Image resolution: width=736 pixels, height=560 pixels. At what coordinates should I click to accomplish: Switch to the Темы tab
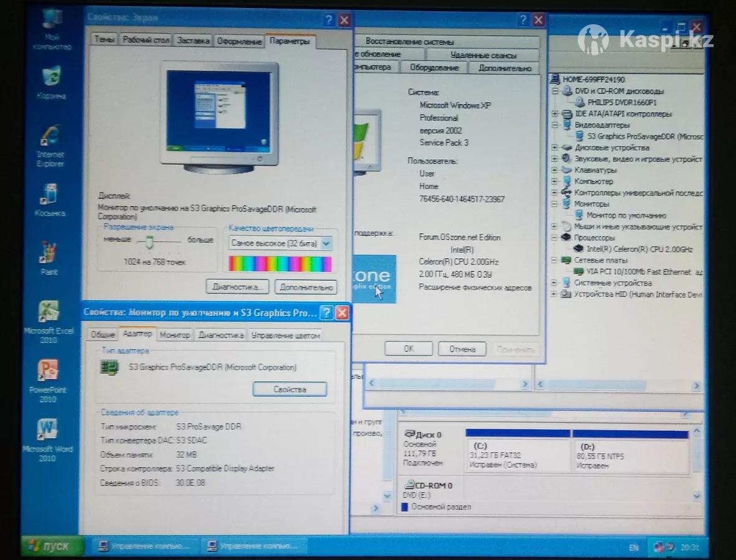click(104, 39)
